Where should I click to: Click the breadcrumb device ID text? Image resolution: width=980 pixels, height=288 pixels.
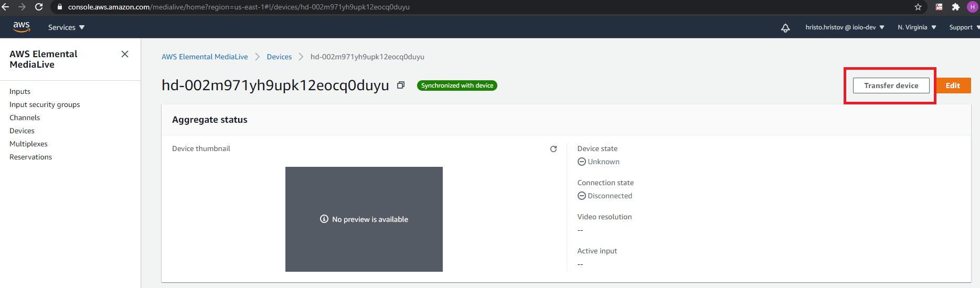click(367, 57)
